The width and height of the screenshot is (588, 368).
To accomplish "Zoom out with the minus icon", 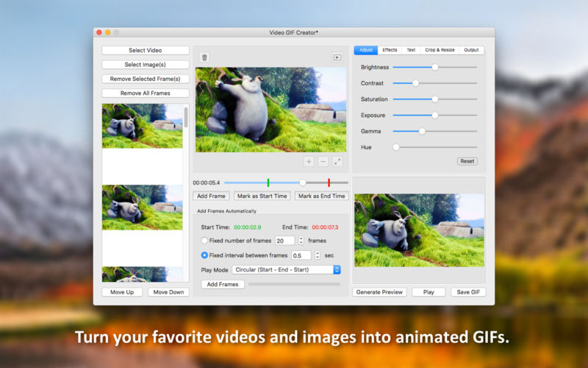I will tap(323, 161).
